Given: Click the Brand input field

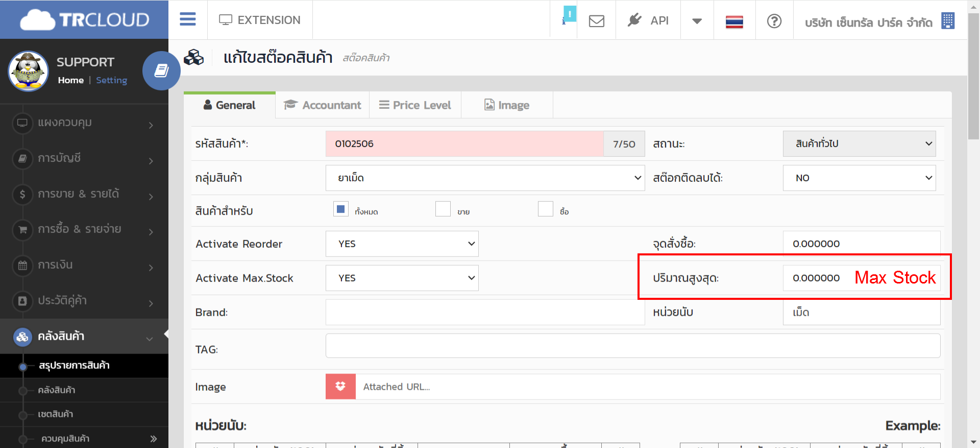Looking at the screenshot, I should 485,312.
